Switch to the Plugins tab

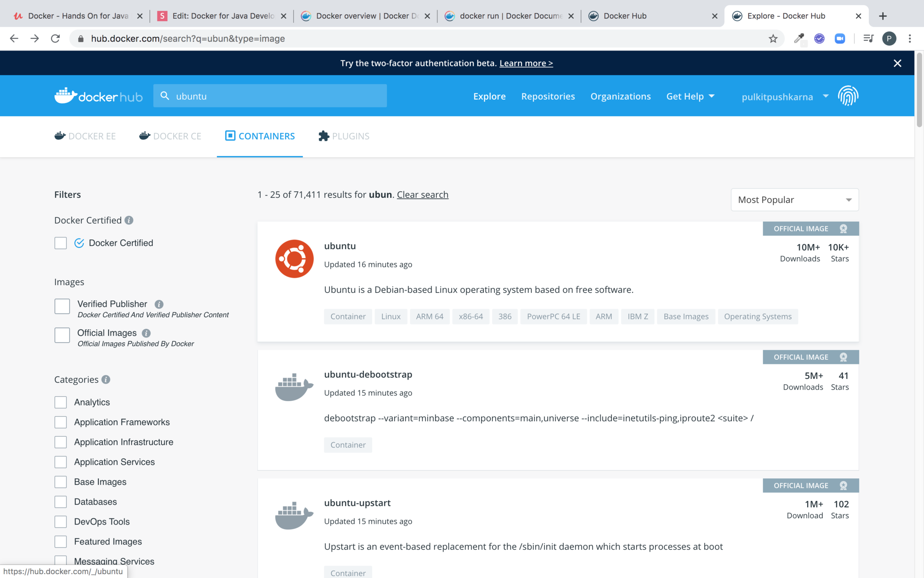click(344, 136)
